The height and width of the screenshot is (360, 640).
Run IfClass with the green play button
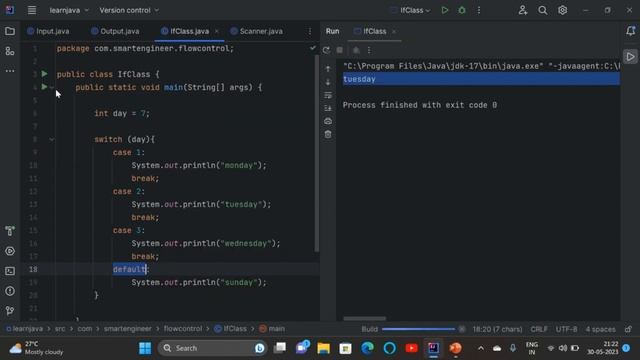coord(444,10)
